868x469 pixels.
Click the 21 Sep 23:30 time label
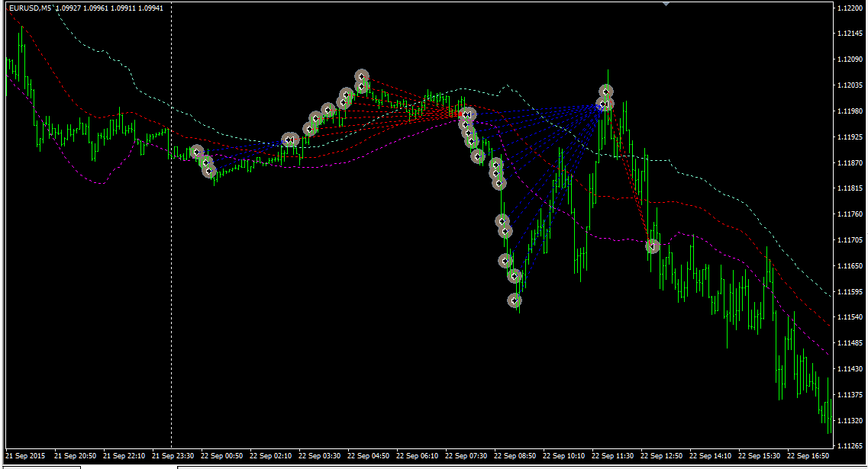click(173, 456)
